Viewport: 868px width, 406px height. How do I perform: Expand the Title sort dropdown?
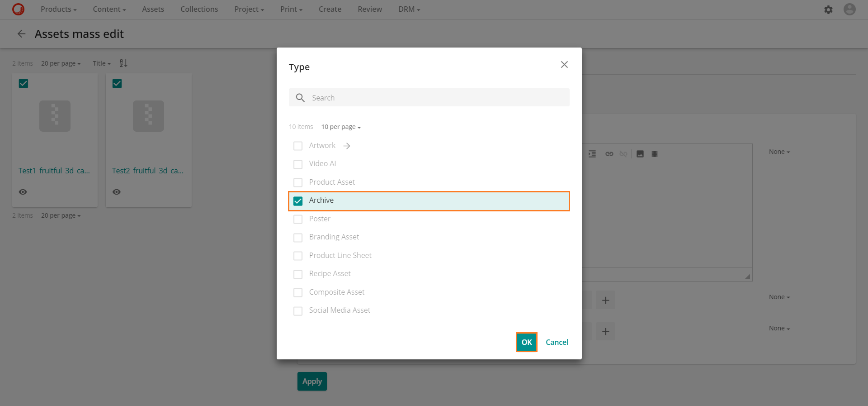[102, 64]
